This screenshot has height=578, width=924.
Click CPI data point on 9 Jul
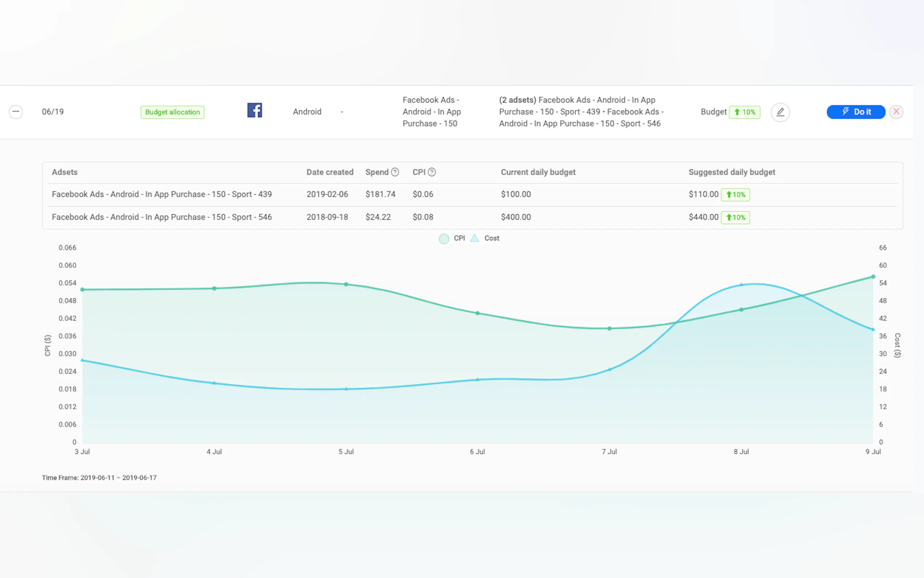[x=873, y=277]
